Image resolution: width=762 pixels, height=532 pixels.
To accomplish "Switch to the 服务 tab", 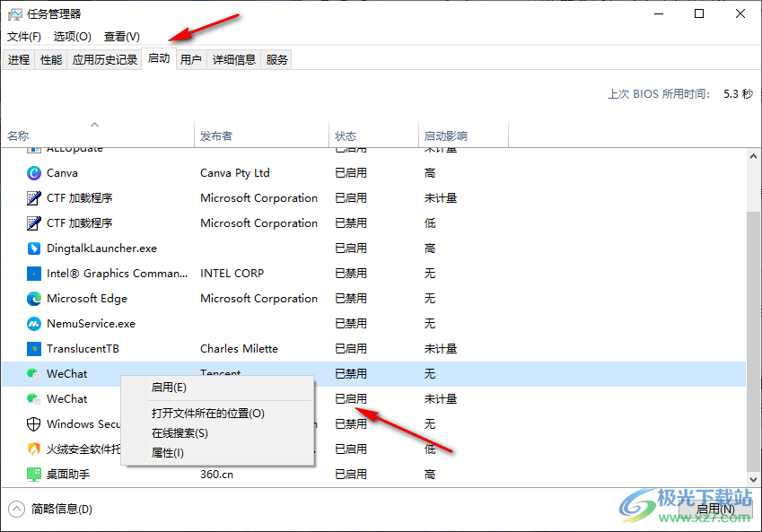I will click(276, 60).
